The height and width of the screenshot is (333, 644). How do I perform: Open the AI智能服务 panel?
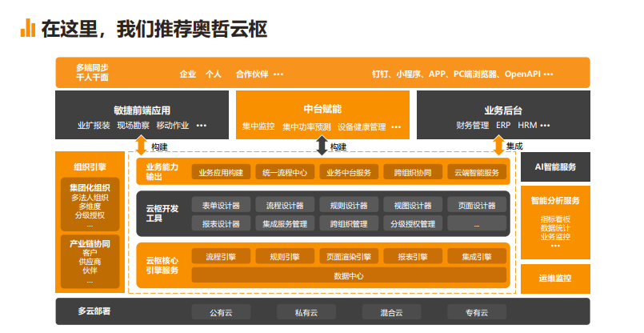coord(555,167)
